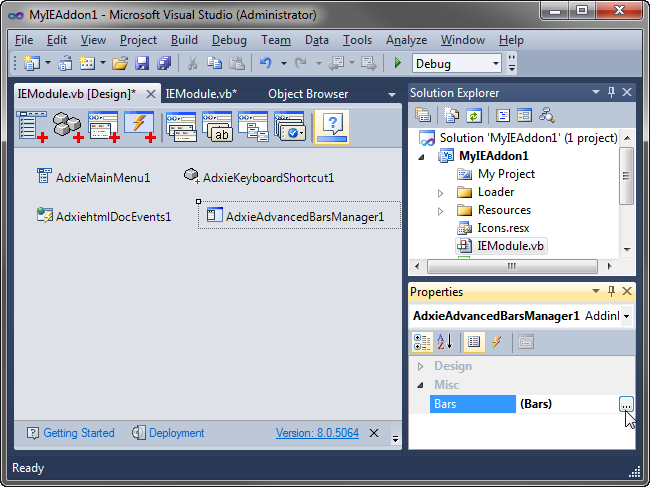The height and width of the screenshot is (487, 650).
Task: Click the Copy icon in toolbar
Action: [x=214, y=63]
